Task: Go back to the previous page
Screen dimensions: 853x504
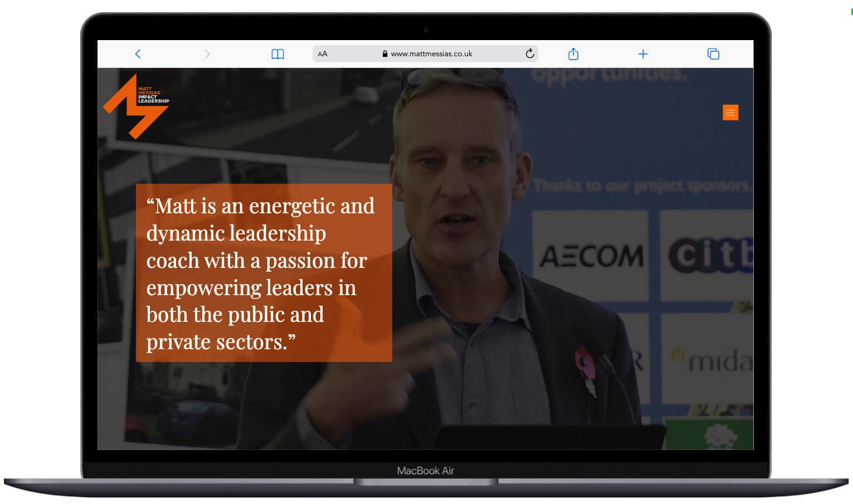Action: (138, 54)
